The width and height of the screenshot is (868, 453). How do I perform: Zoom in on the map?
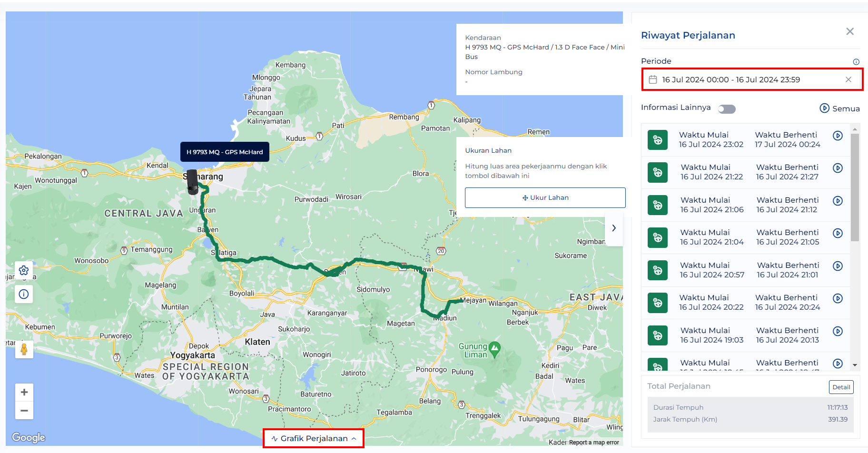[24, 392]
